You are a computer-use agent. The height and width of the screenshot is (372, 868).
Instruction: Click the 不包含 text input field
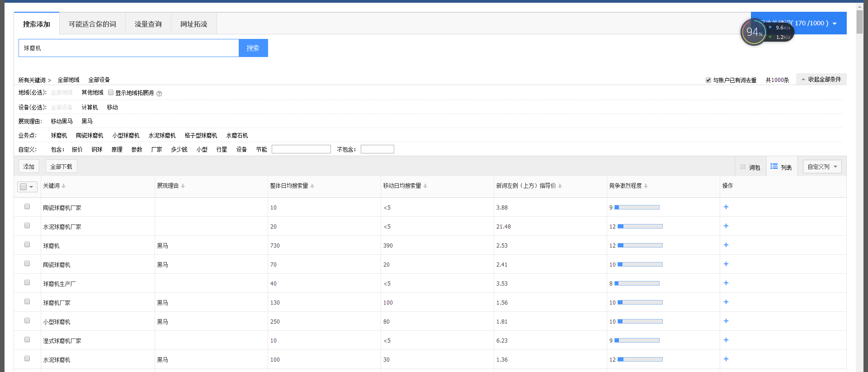[x=377, y=149]
